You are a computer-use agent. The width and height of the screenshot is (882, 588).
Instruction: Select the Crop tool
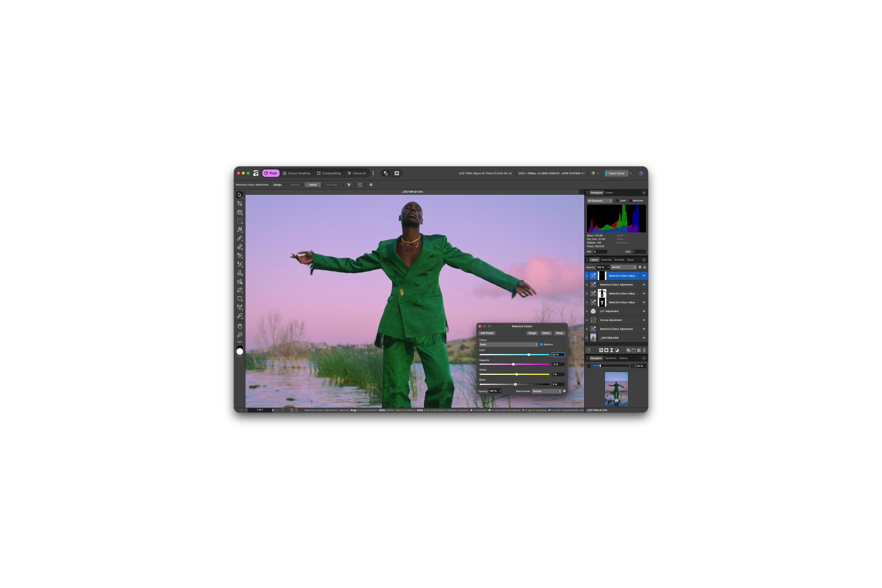click(x=240, y=204)
